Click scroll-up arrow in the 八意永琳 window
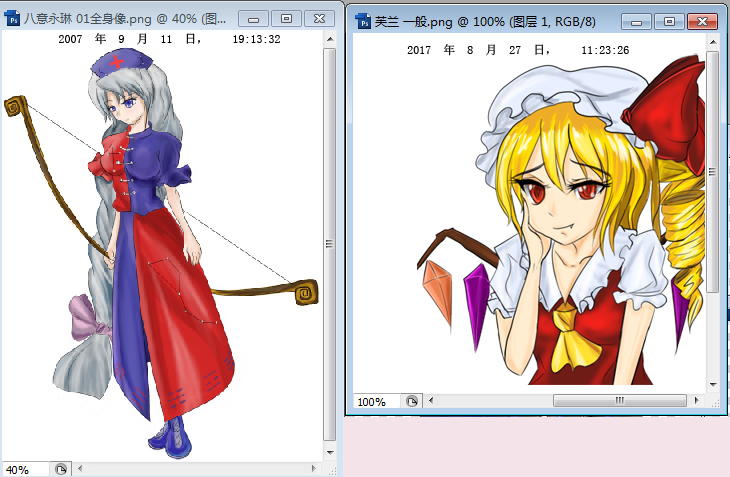The image size is (730, 477). coord(330,39)
